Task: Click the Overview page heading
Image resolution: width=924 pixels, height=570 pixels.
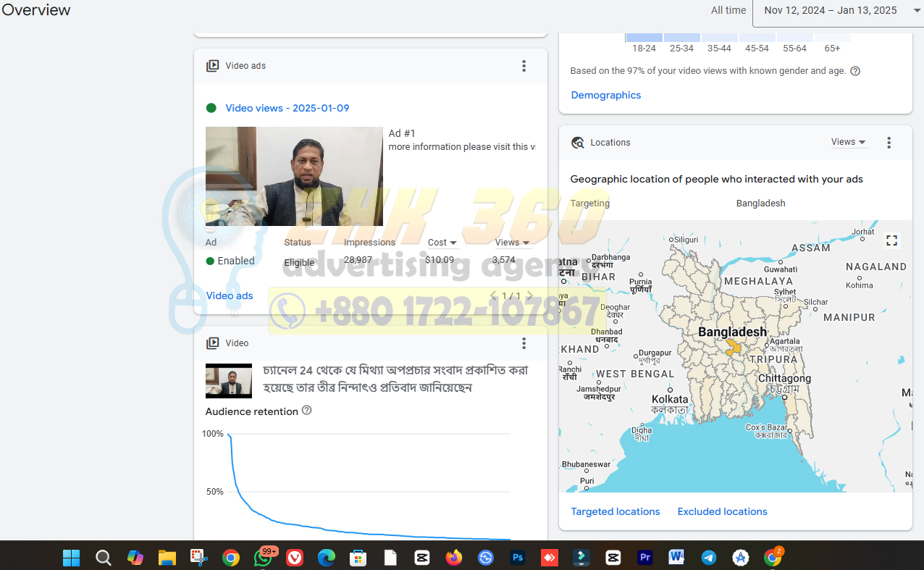Action: [36, 10]
